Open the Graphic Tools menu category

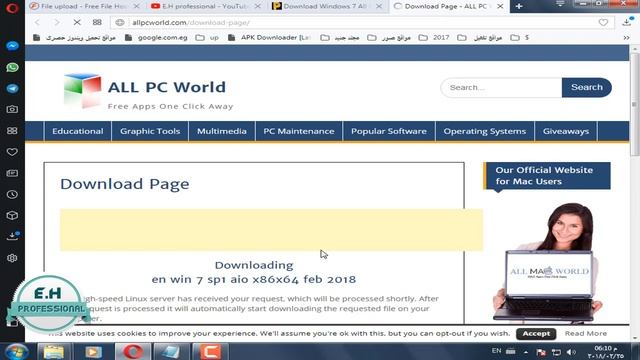[150, 131]
